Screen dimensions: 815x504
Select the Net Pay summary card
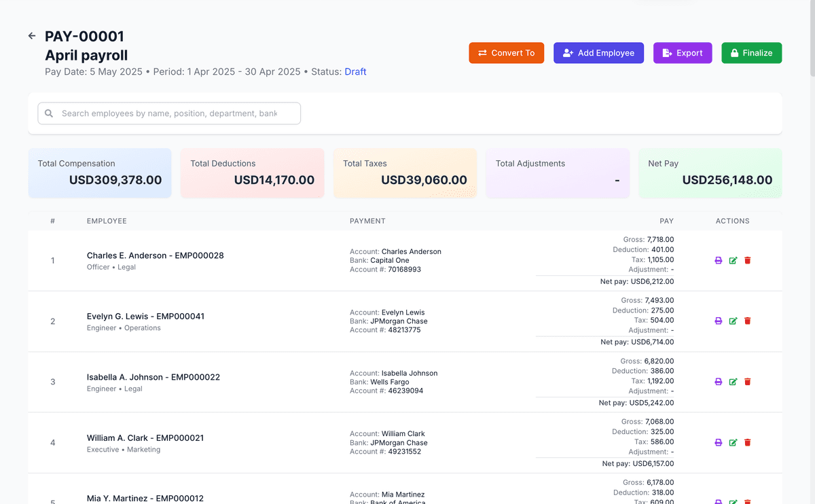tap(710, 173)
